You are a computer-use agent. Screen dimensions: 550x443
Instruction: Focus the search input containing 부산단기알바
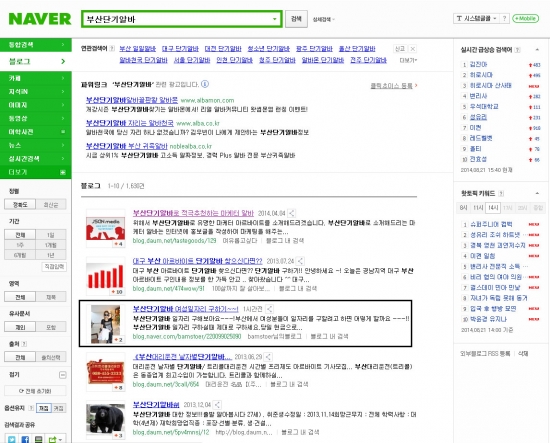point(177,19)
